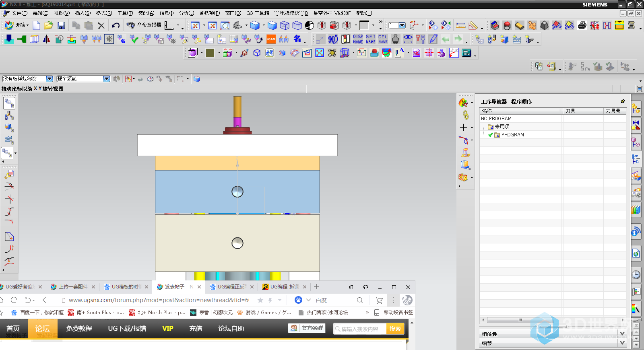This screenshot has width=644, height=350.
Task: Select the 未用项 node in navigator
Action: [502, 127]
